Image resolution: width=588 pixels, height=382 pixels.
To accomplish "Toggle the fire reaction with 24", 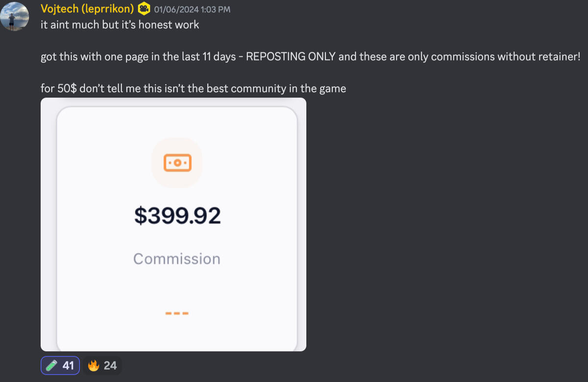I will coord(102,365).
